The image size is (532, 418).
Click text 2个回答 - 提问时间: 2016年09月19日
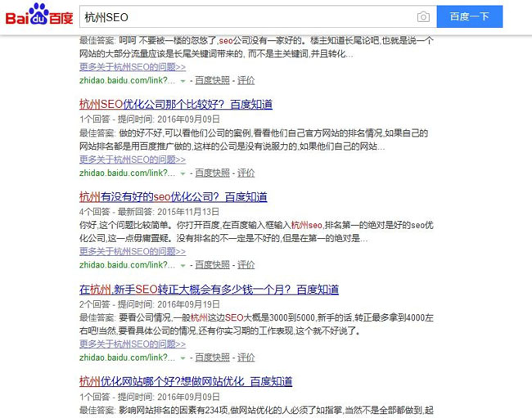150,304
